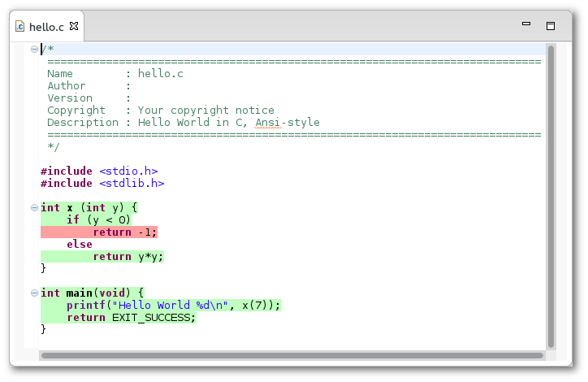Click '#include <stdlib.h>' line
This screenshot has width=588, height=382.
pos(102,184)
